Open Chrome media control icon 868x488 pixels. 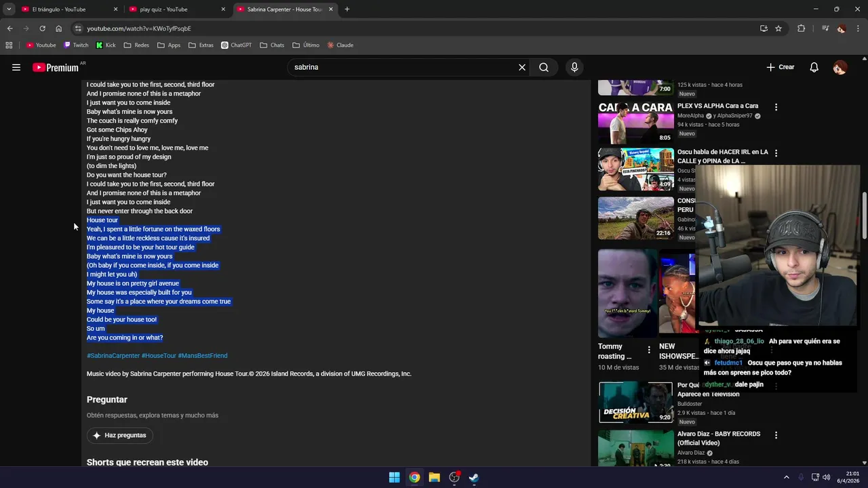point(825,28)
